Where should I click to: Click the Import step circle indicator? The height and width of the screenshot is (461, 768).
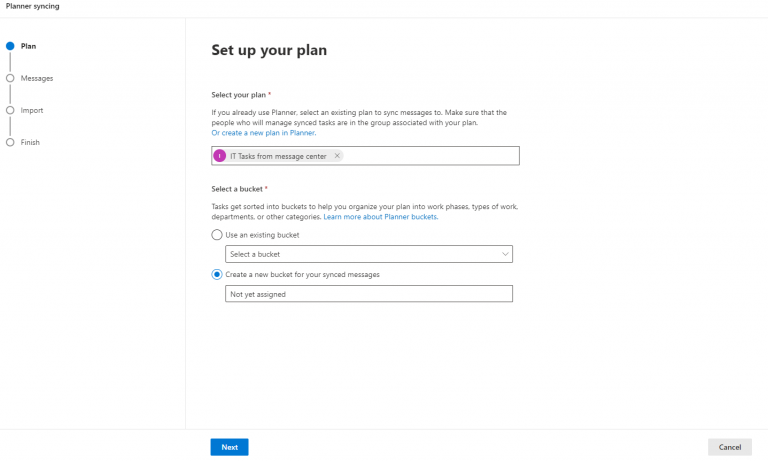pyautogui.click(x=10, y=110)
